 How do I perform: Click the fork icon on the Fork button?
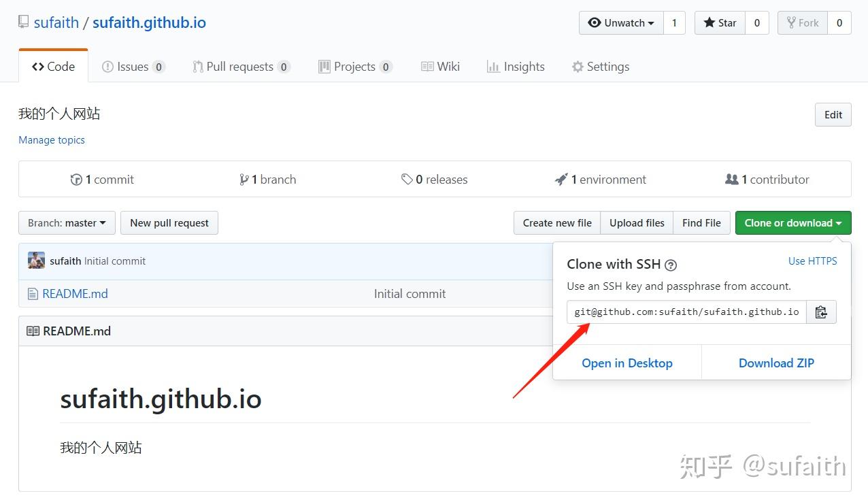(x=791, y=22)
